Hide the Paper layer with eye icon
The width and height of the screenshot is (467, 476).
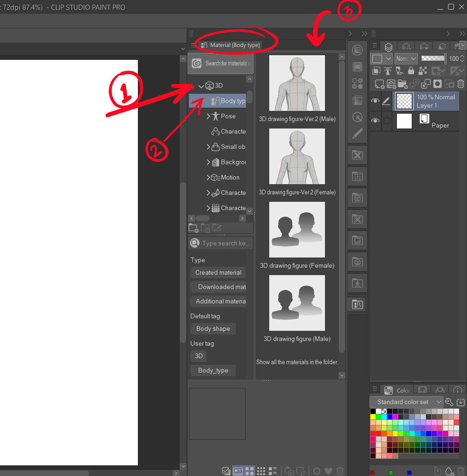tap(375, 121)
